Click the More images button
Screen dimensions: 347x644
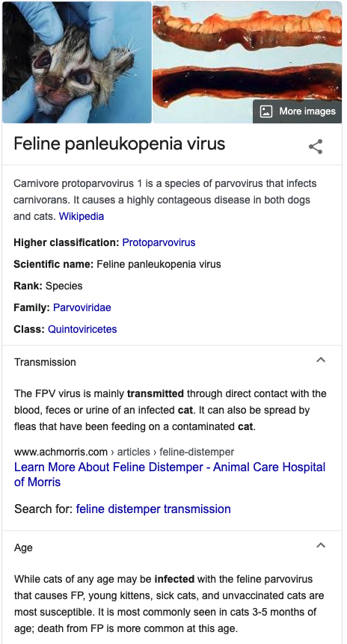tap(298, 111)
